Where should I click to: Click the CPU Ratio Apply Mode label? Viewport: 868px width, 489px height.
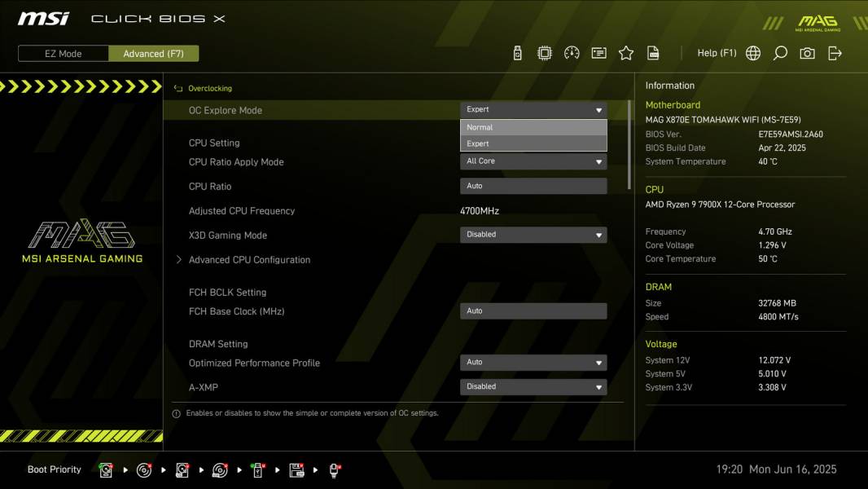click(236, 162)
